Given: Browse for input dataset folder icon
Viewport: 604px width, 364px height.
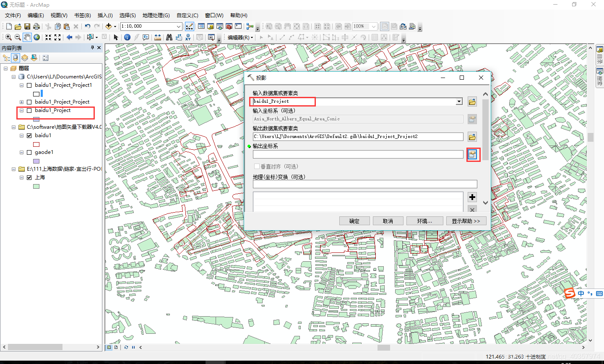Looking at the screenshot, I should click(472, 101).
